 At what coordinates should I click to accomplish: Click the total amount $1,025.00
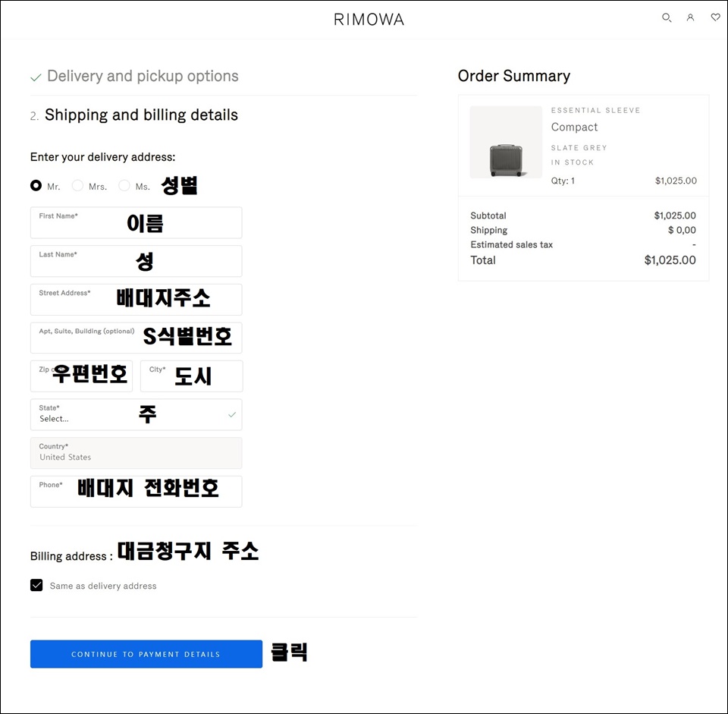pos(670,260)
